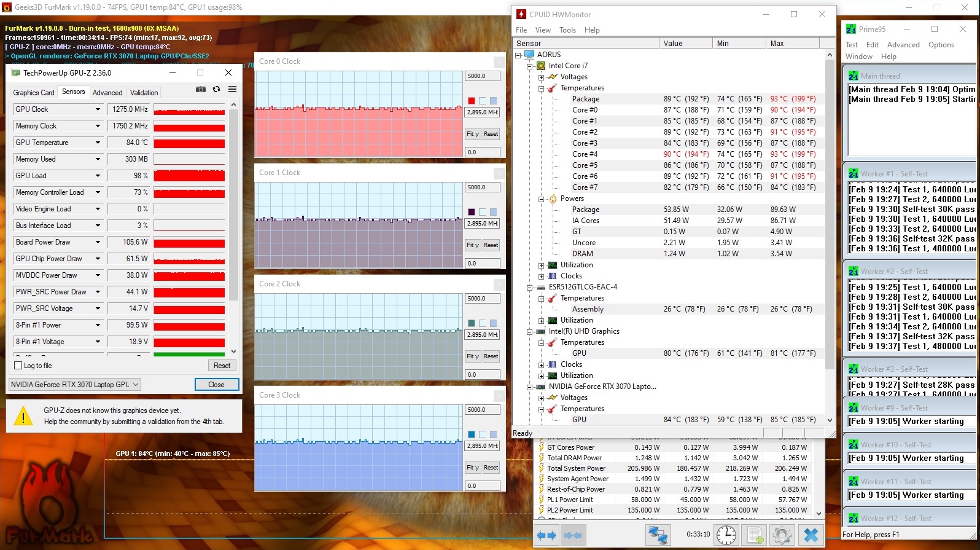Screen dimensions: 980x550
Task: Click the Prime95 title bar icon
Action: coord(851,29)
